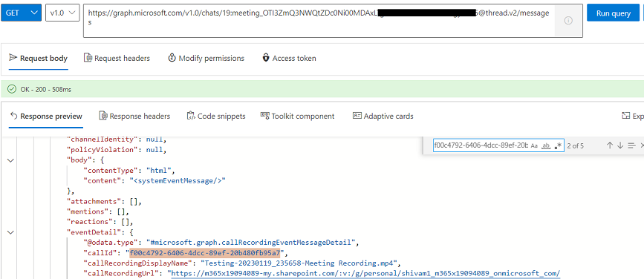Image resolution: width=644 pixels, height=279 pixels.
Task: Click the "2 of 5" match counter
Action: click(576, 145)
